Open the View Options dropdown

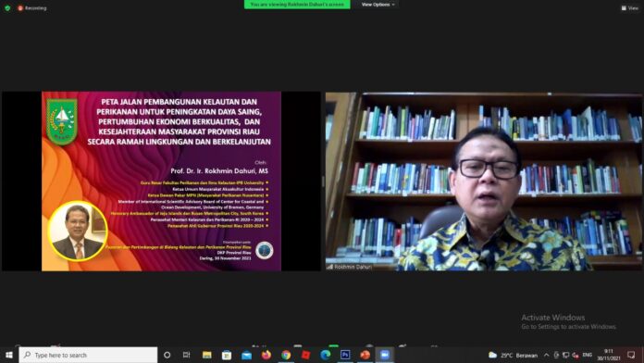(378, 5)
